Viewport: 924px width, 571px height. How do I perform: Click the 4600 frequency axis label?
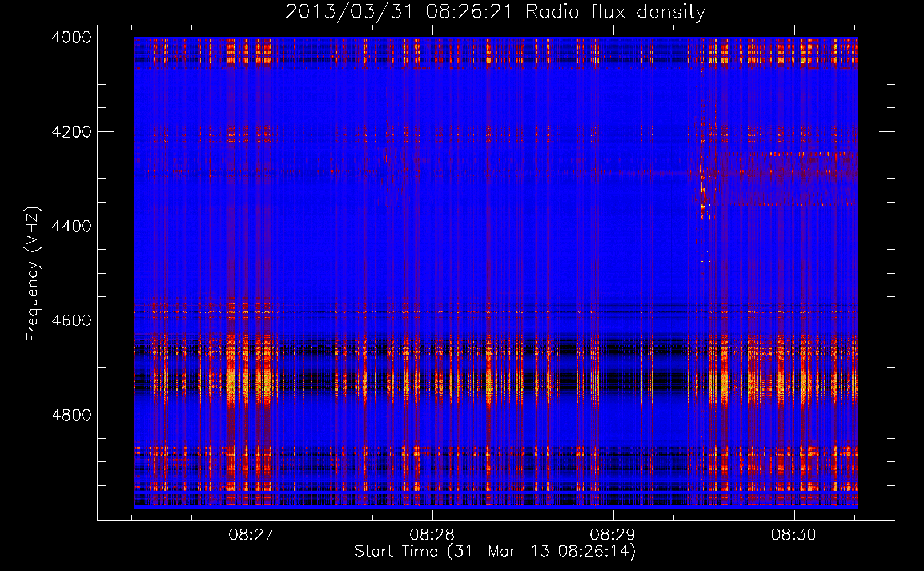[71, 320]
